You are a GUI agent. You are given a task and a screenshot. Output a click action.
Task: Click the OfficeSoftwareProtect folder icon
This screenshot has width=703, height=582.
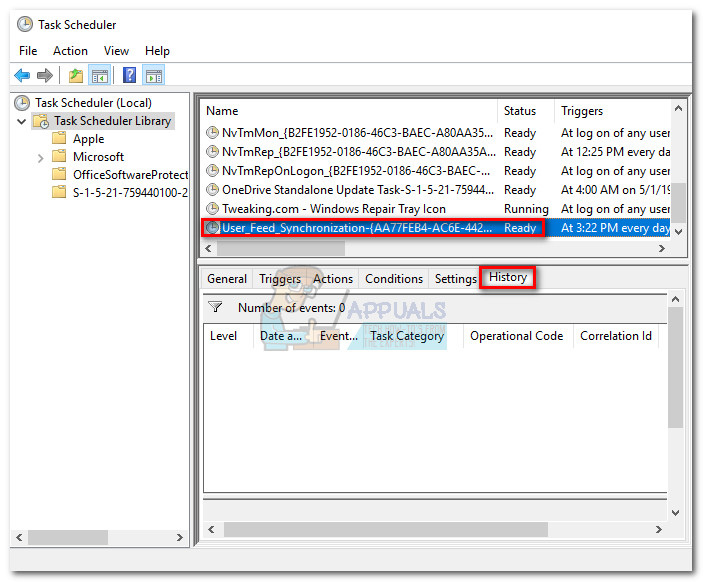click(x=59, y=174)
